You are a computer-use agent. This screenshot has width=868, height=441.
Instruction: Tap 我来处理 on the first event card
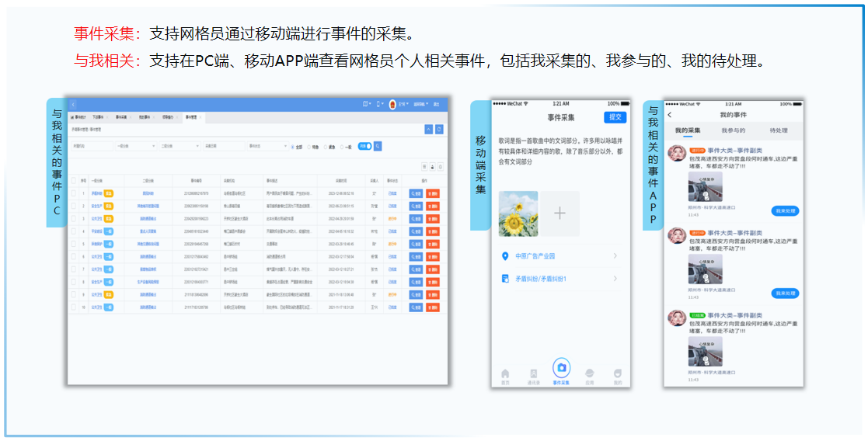(785, 211)
